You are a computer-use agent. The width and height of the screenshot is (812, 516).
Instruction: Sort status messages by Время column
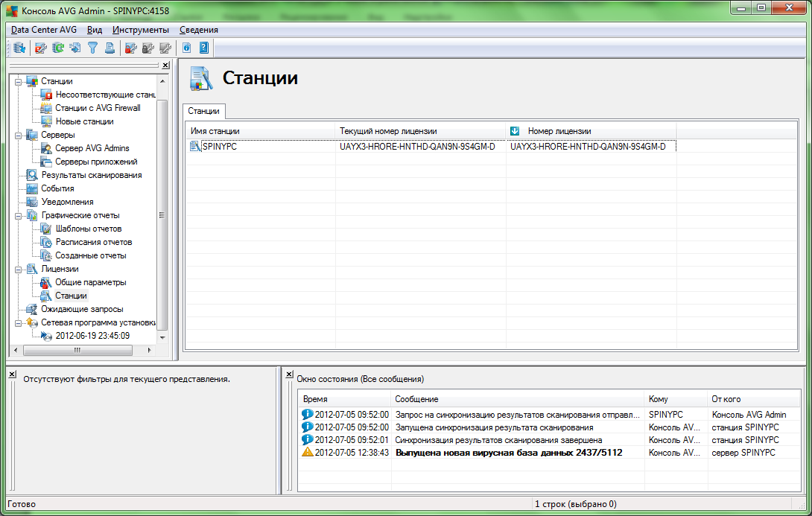click(x=344, y=399)
